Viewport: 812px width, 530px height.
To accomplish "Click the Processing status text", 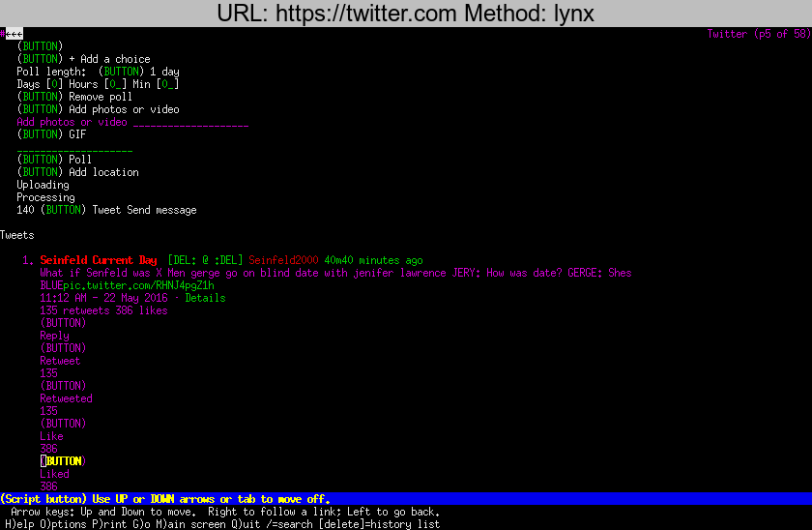I will point(45,197).
